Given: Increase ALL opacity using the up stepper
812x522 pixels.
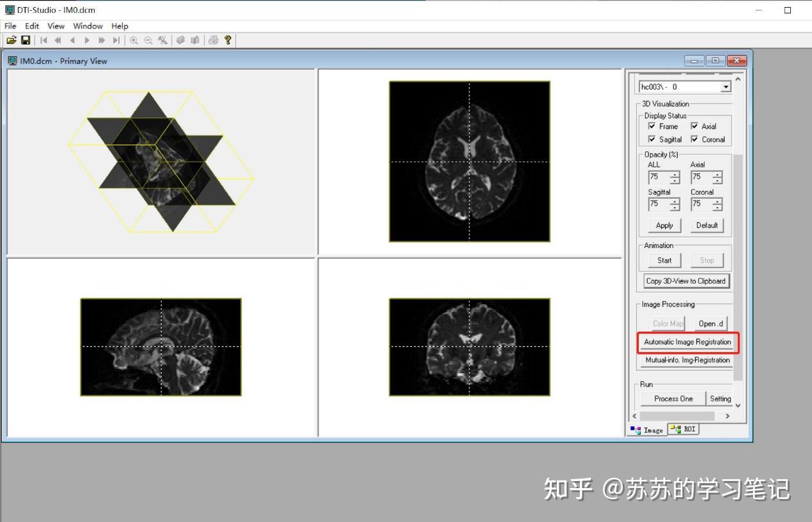Looking at the screenshot, I should (675, 174).
